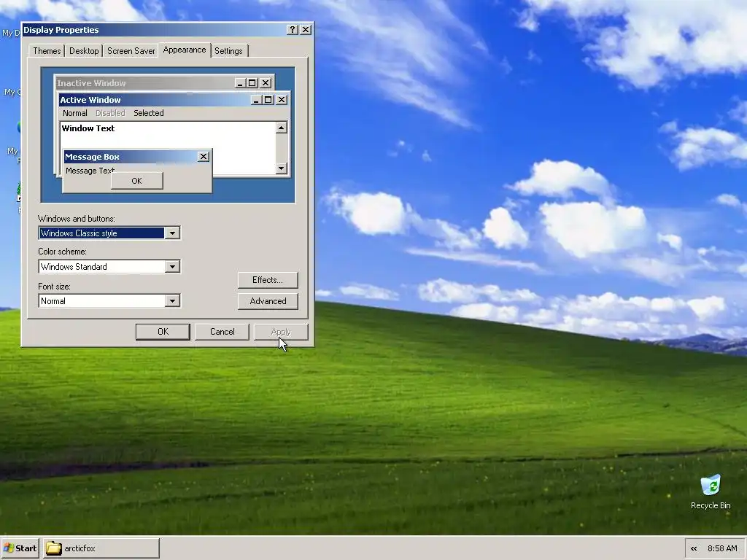The height and width of the screenshot is (560, 747).
Task: Open the Windows and buttons dropdown
Action: pos(172,233)
